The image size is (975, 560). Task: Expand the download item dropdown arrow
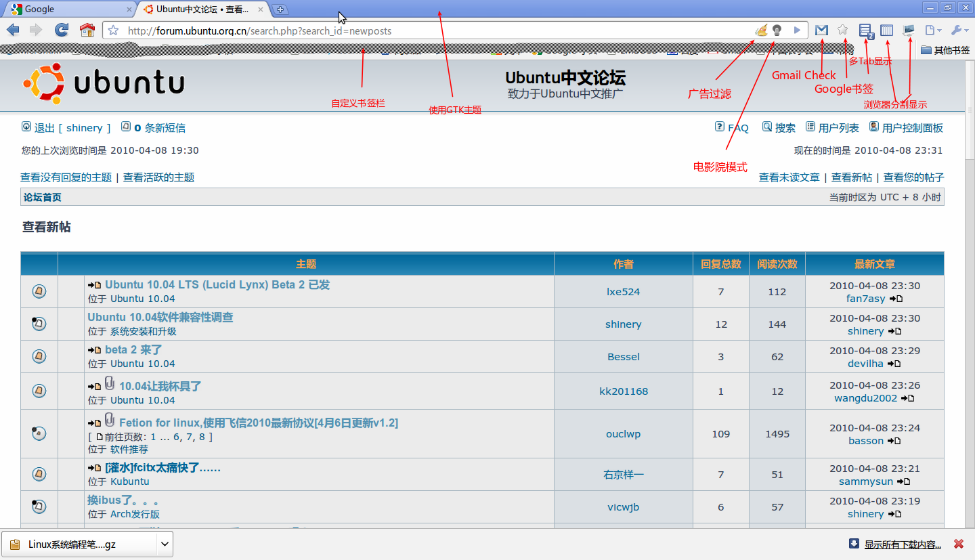pos(165,544)
